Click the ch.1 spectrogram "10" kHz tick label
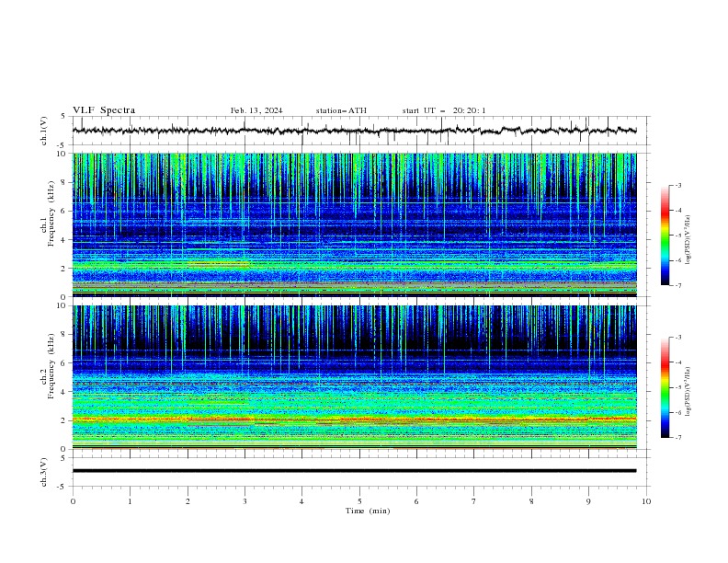Screen dimensions: 728x563 63,154
